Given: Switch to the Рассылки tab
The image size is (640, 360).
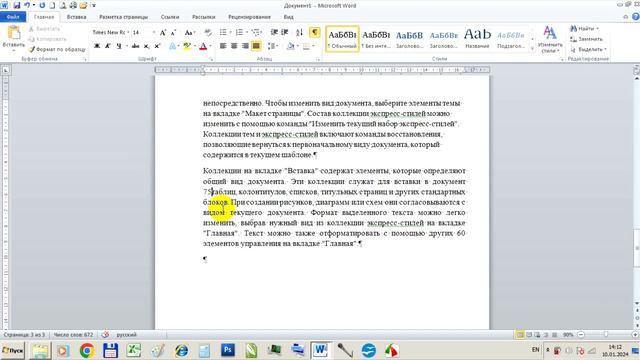Looking at the screenshot, I should (x=204, y=17).
